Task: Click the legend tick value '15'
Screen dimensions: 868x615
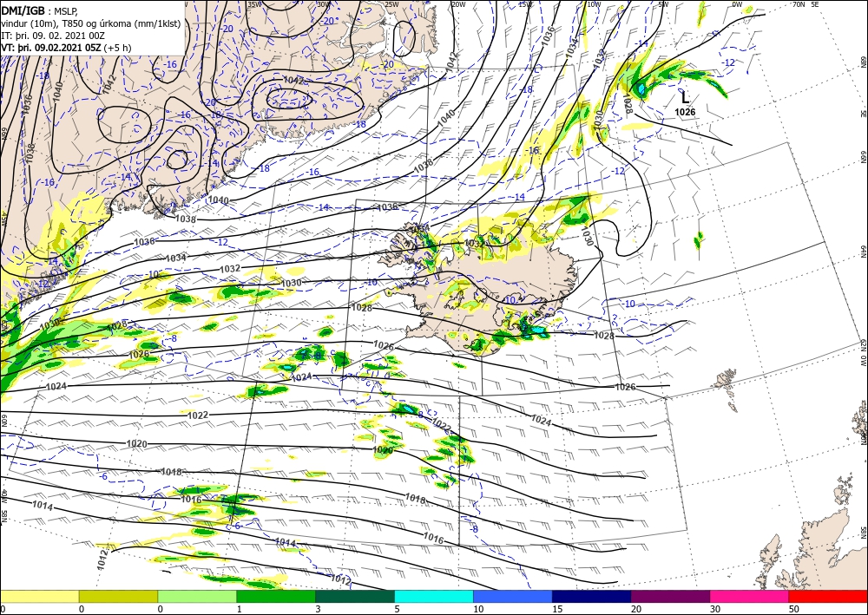Action: (556, 609)
